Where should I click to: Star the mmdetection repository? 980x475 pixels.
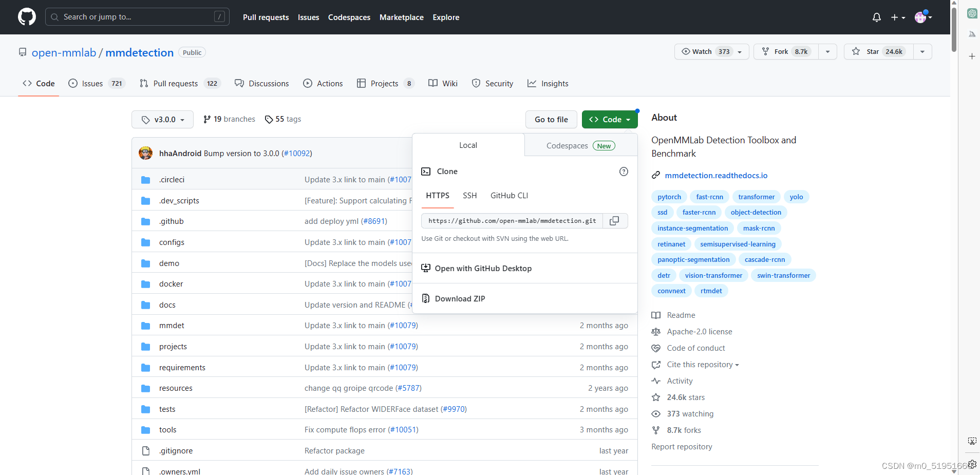click(879, 51)
